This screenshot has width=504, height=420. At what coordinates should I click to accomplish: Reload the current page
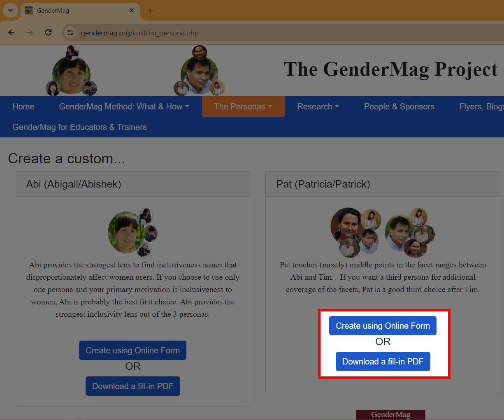pos(48,32)
